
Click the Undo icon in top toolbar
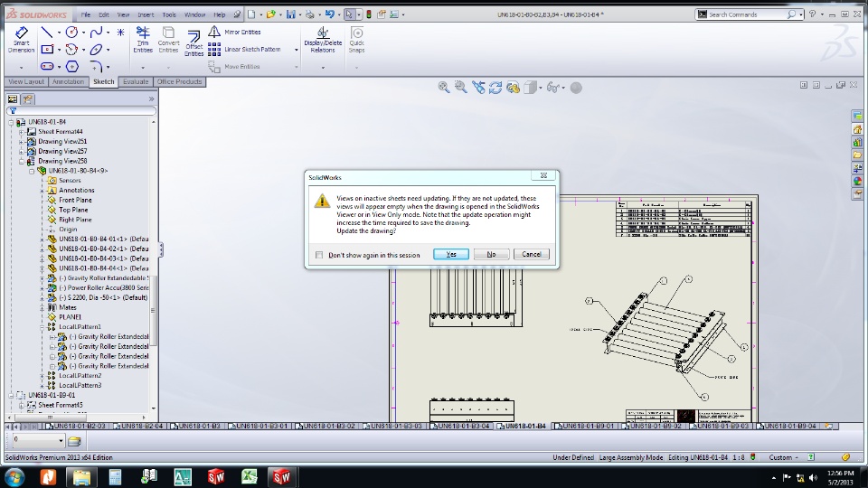click(329, 14)
